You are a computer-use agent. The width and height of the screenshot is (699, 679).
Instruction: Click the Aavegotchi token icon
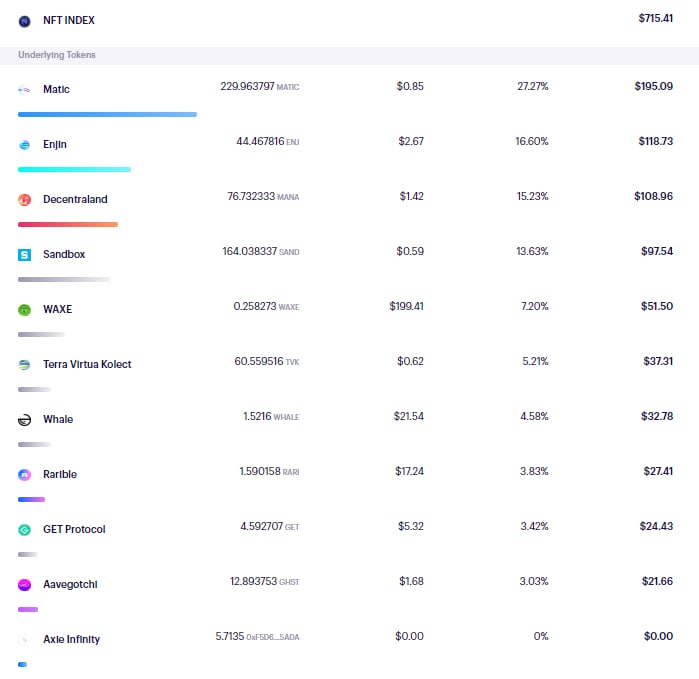point(25,584)
